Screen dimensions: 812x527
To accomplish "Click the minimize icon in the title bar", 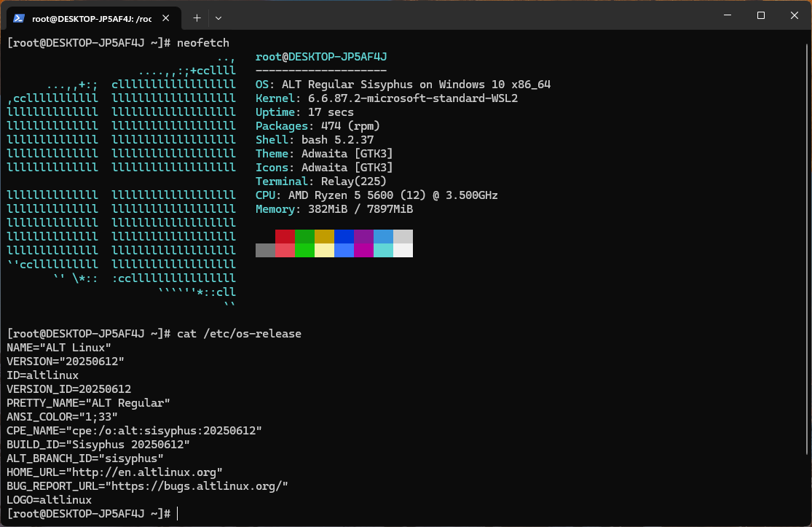I will 726,15.
